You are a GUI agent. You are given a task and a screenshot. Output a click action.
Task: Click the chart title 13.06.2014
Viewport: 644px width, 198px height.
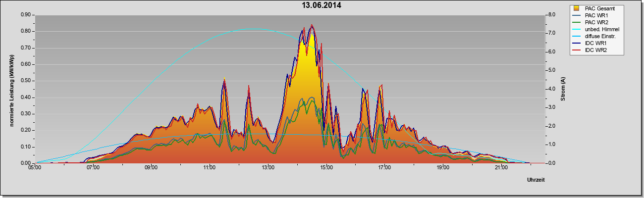point(322,5)
